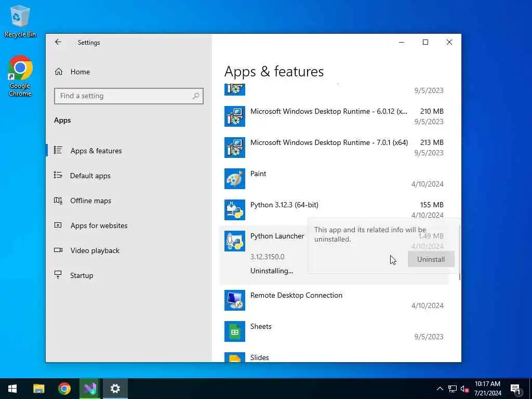Click the Slides app icon
The width and height of the screenshot is (532, 399).
234,357
